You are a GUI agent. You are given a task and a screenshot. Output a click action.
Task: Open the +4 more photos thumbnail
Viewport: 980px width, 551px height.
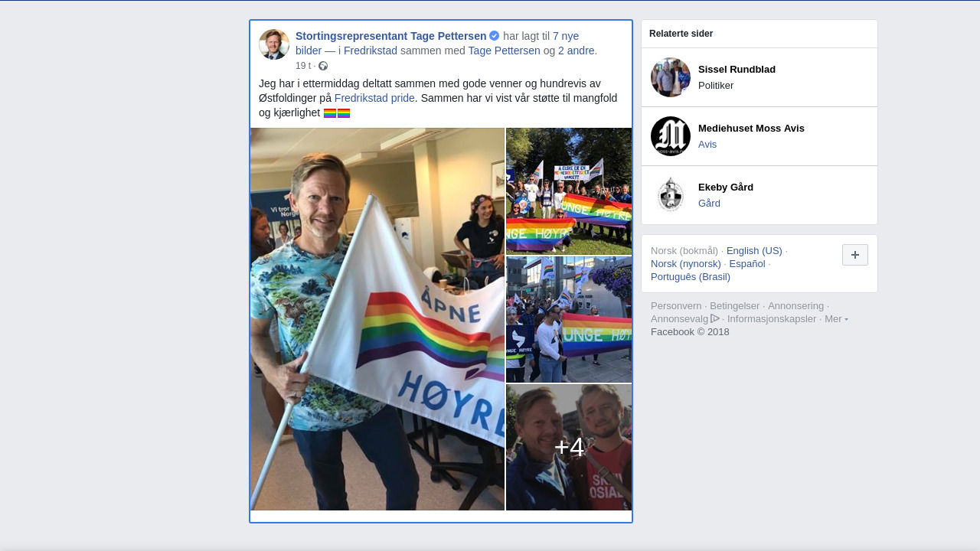coord(569,447)
